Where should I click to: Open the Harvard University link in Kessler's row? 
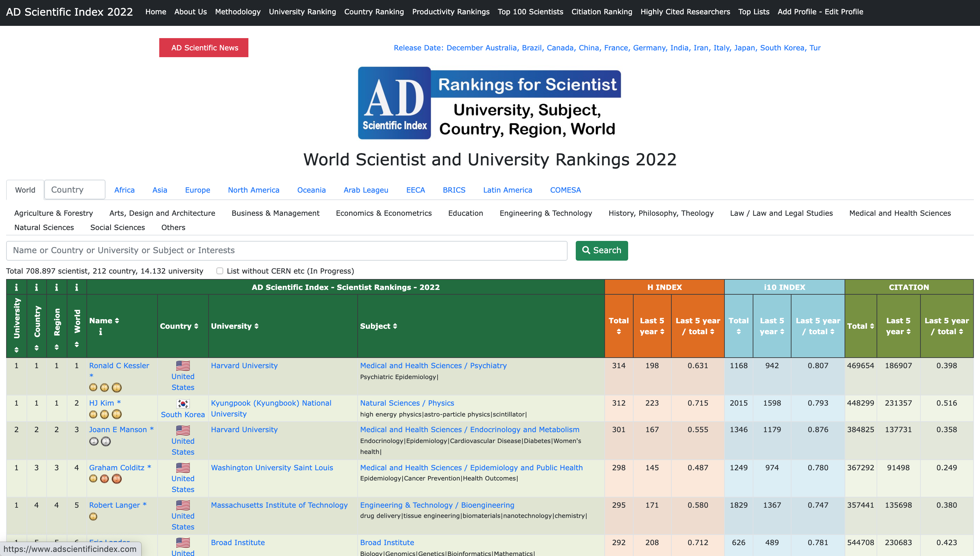(244, 365)
